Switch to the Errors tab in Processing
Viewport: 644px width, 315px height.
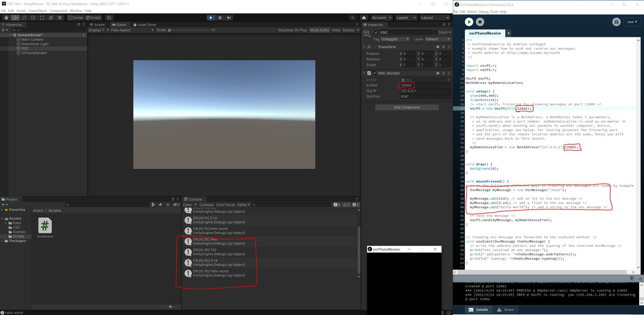(x=506, y=309)
